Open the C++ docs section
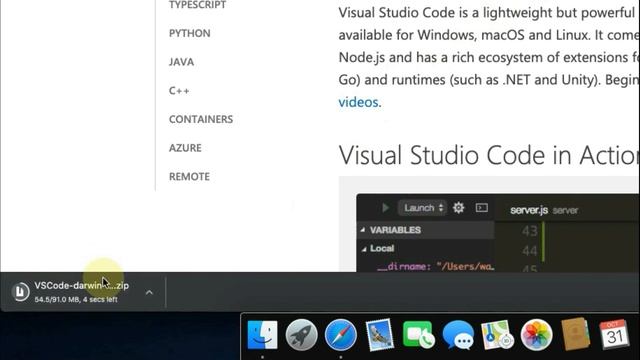 (179, 91)
